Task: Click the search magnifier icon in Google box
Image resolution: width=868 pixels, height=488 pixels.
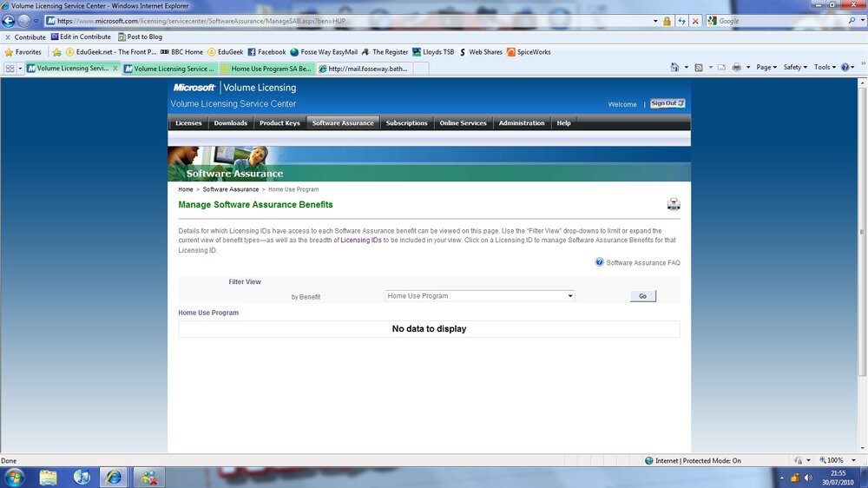Action: (852, 21)
